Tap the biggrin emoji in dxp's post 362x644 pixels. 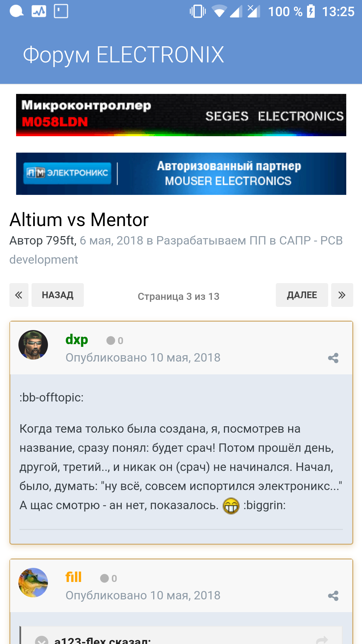click(231, 506)
